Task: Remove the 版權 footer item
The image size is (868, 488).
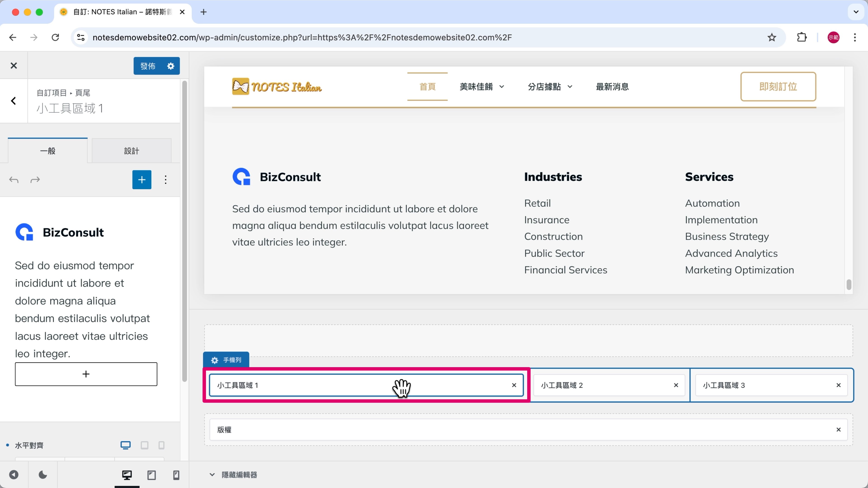Action: [838, 430]
